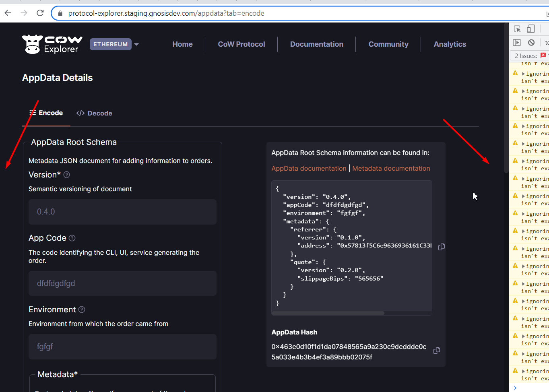549x392 pixels.
Task: Open the Documentation menu item
Action: pos(317,44)
